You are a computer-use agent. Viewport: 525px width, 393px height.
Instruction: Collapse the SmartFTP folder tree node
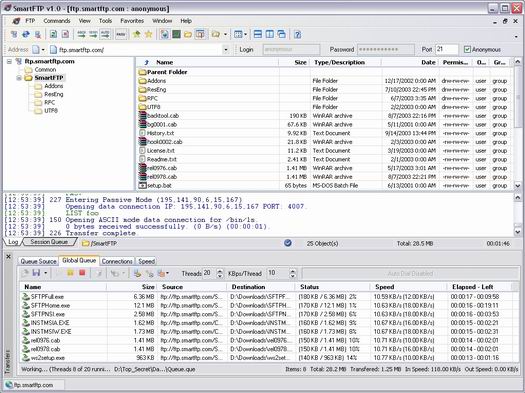coord(19,78)
